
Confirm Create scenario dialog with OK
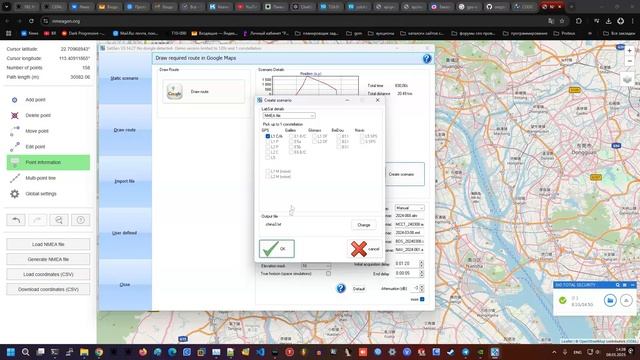pos(277,249)
